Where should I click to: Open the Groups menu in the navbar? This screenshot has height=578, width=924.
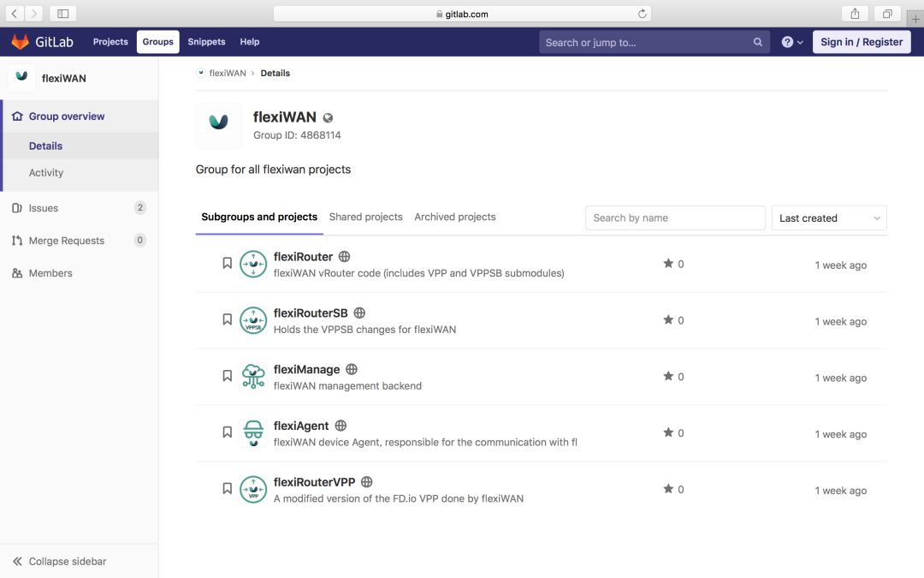point(158,42)
